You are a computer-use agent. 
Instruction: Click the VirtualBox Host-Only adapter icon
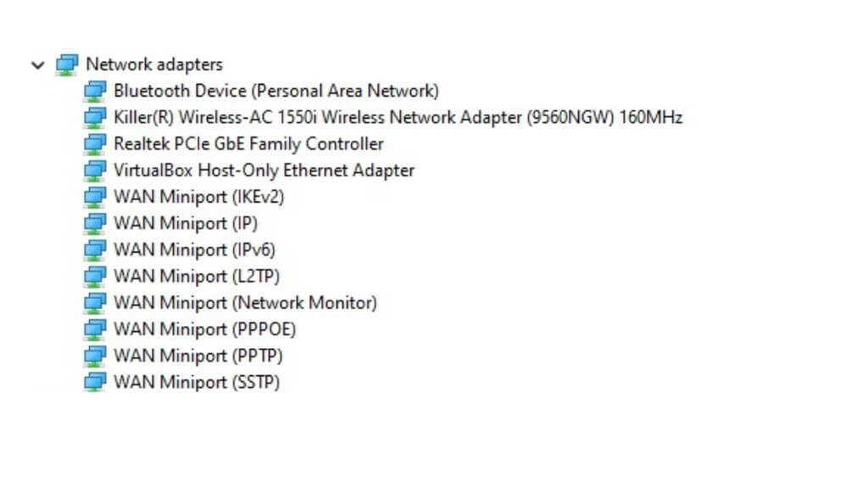pyautogui.click(x=95, y=170)
